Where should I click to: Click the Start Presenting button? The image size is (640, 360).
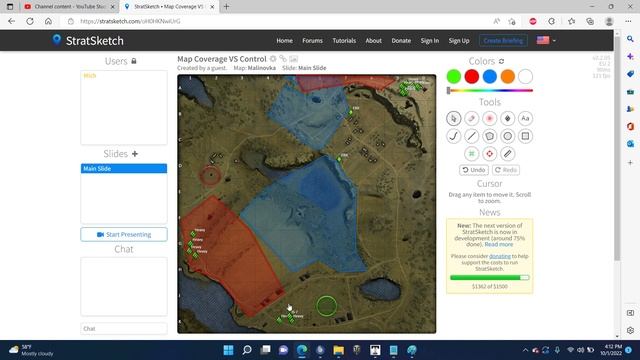pyautogui.click(x=124, y=235)
